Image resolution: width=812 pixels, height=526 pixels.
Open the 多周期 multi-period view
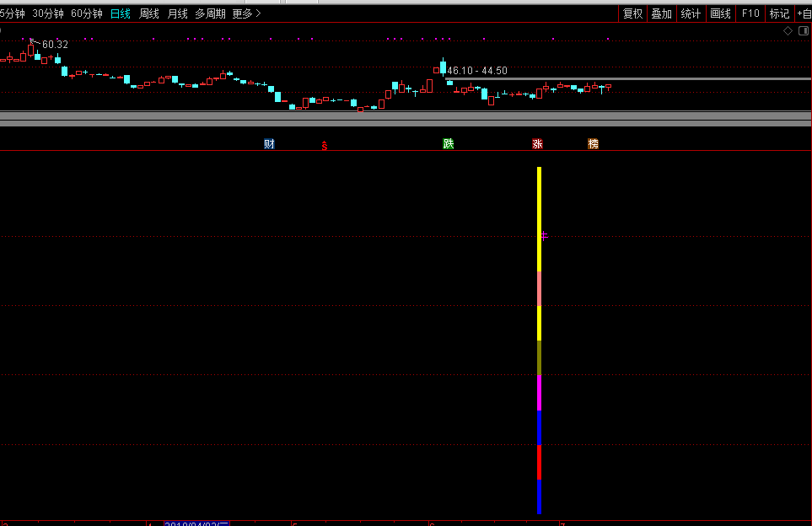point(210,13)
